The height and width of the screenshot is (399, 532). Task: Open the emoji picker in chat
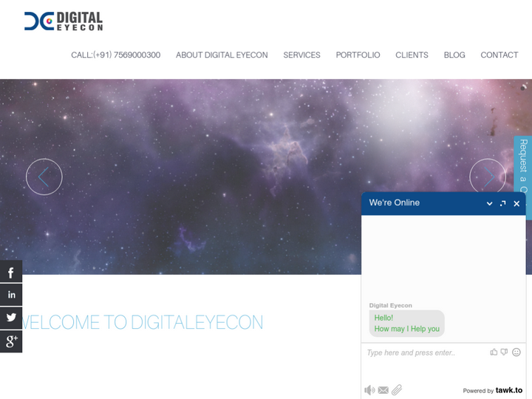tap(516, 352)
